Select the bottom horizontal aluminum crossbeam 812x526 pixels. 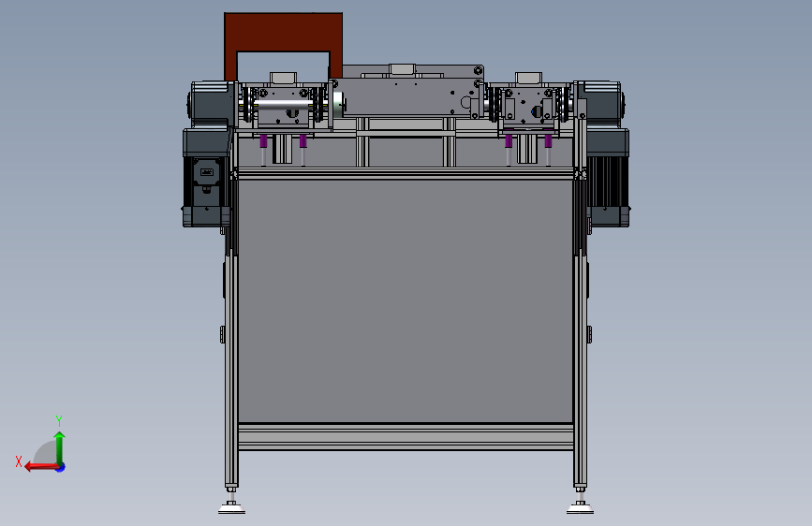point(406,437)
